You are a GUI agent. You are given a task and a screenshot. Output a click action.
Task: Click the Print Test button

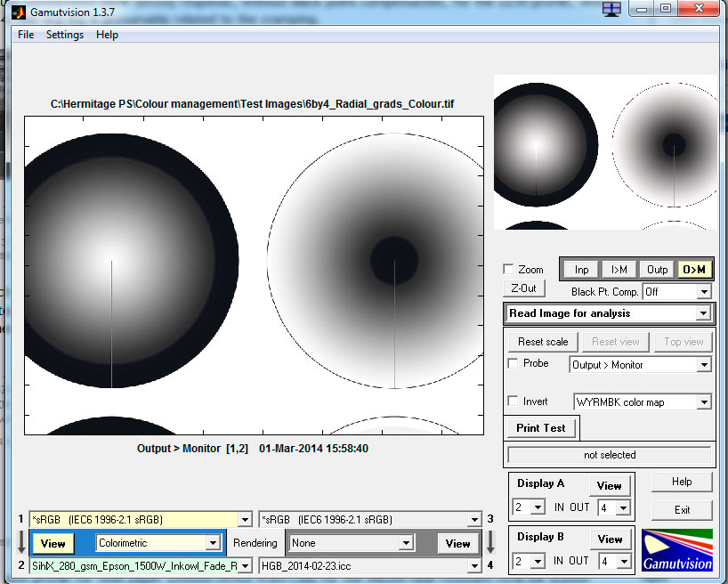pos(540,428)
